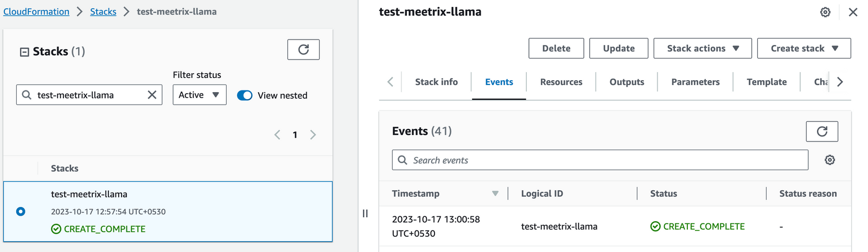Screen dimensions: 868x252
Task: Switch to the Resources tab
Action: coord(561,82)
